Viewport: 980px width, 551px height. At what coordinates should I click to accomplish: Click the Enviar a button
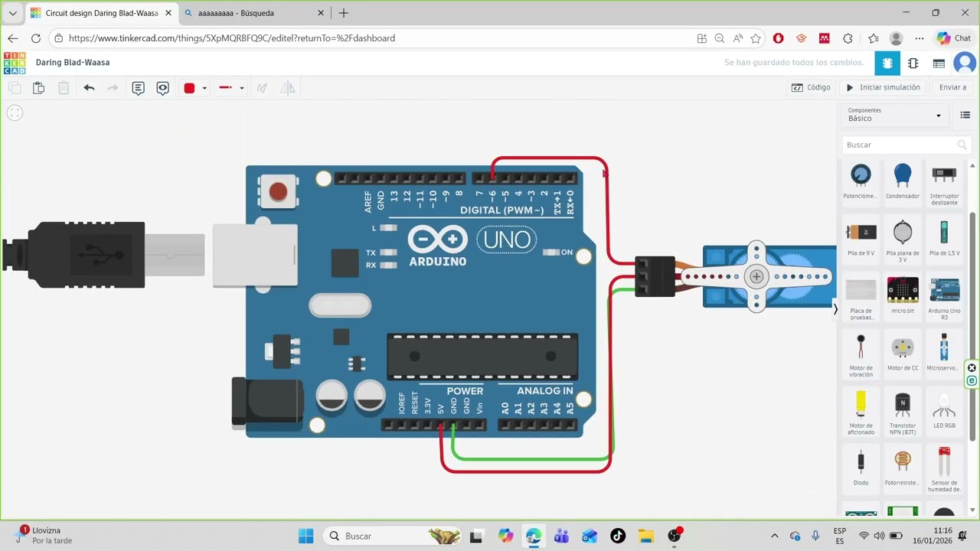(x=952, y=87)
